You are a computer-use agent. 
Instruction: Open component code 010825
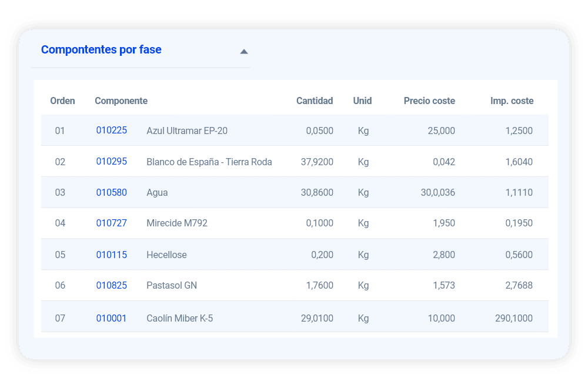click(111, 286)
